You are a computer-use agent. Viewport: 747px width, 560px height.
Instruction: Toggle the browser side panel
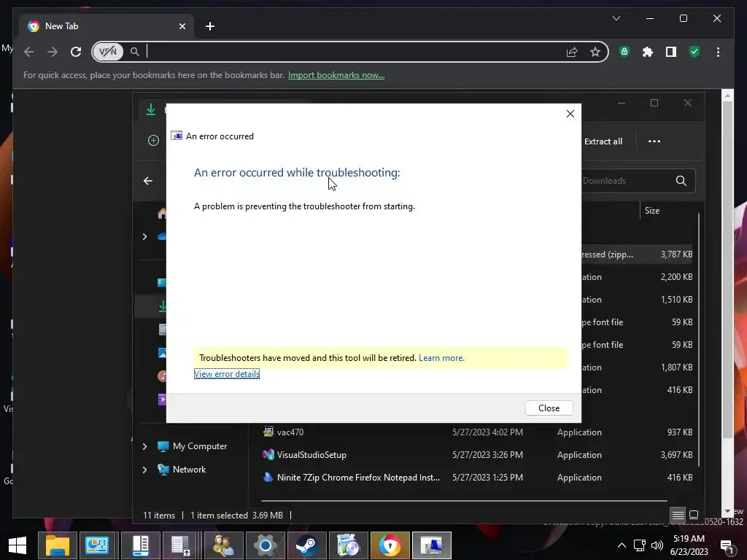pyautogui.click(x=671, y=52)
